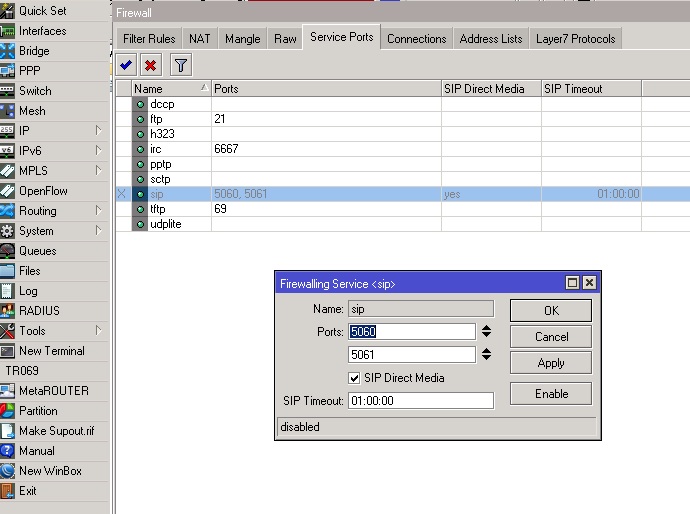Viewport: 690px width, 514px height.
Task: Click Apply in sip dialog
Action: pos(551,363)
